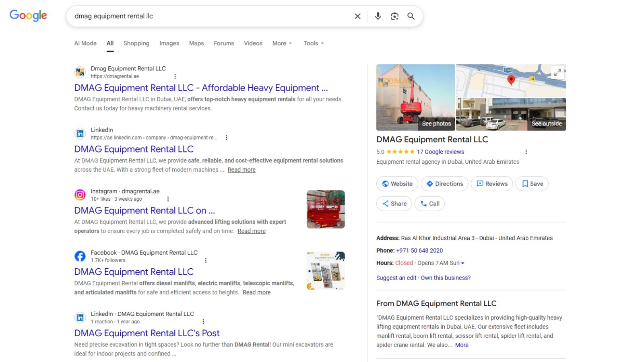Click the Instagram favicon icon
Image resolution: width=644 pixels, height=362 pixels.
[x=80, y=195]
